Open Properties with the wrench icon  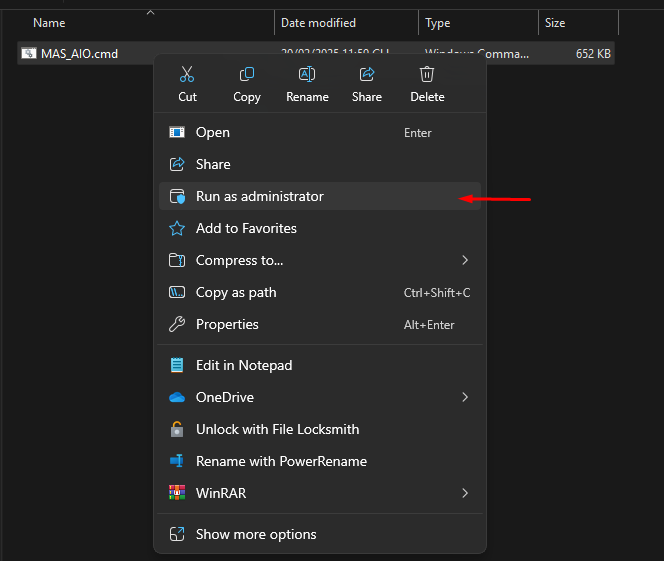(177, 324)
